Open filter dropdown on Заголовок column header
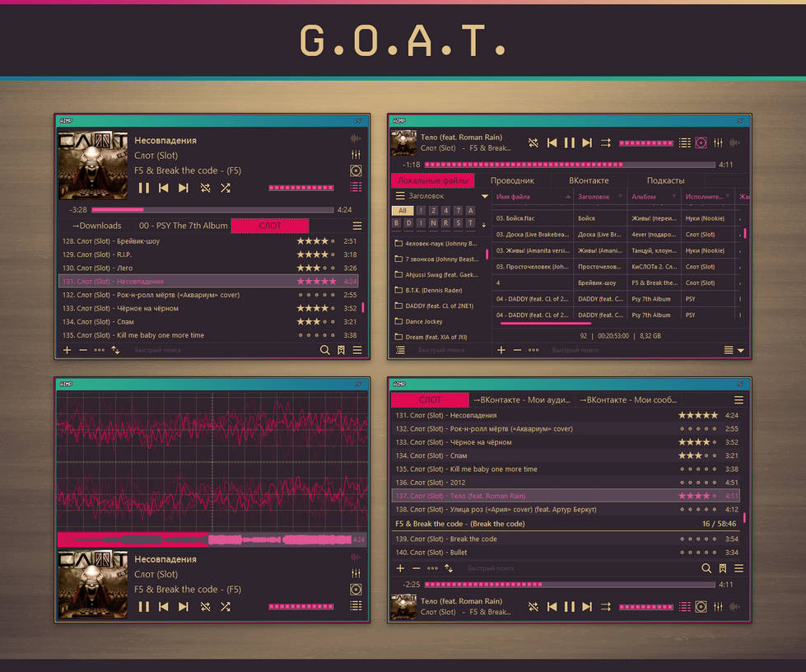Viewport: 806px width, 672px height. coord(621,196)
